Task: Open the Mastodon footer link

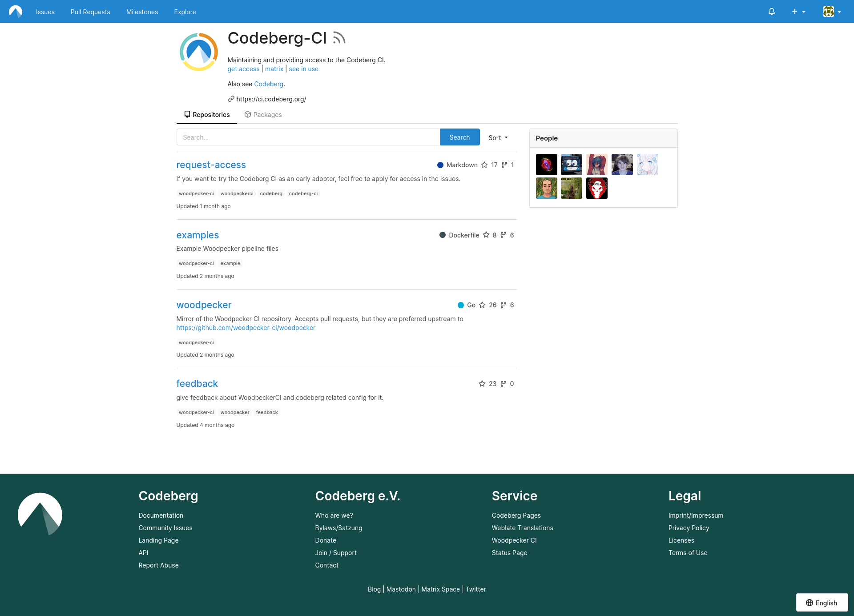Action: click(x=401, y=589)
